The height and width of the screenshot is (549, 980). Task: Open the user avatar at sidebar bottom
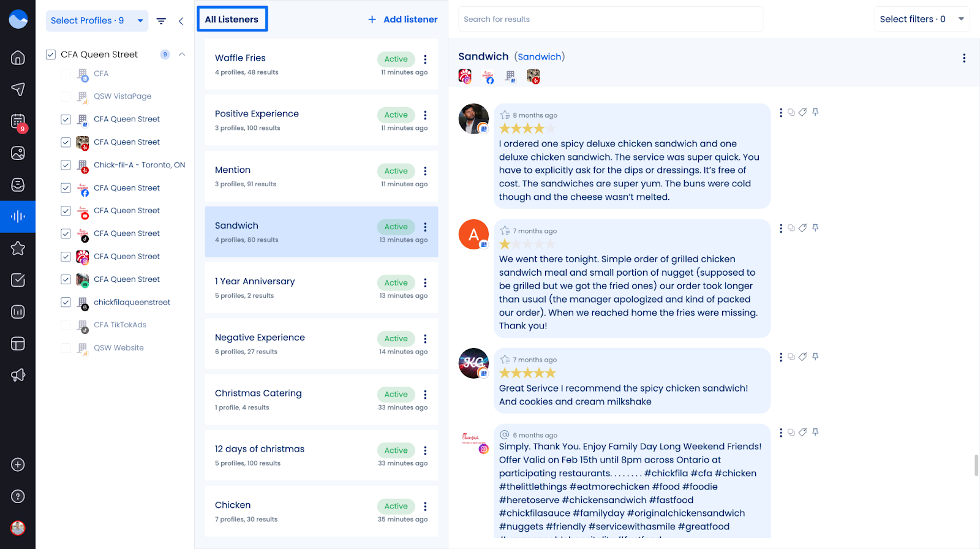coord(18,528)
